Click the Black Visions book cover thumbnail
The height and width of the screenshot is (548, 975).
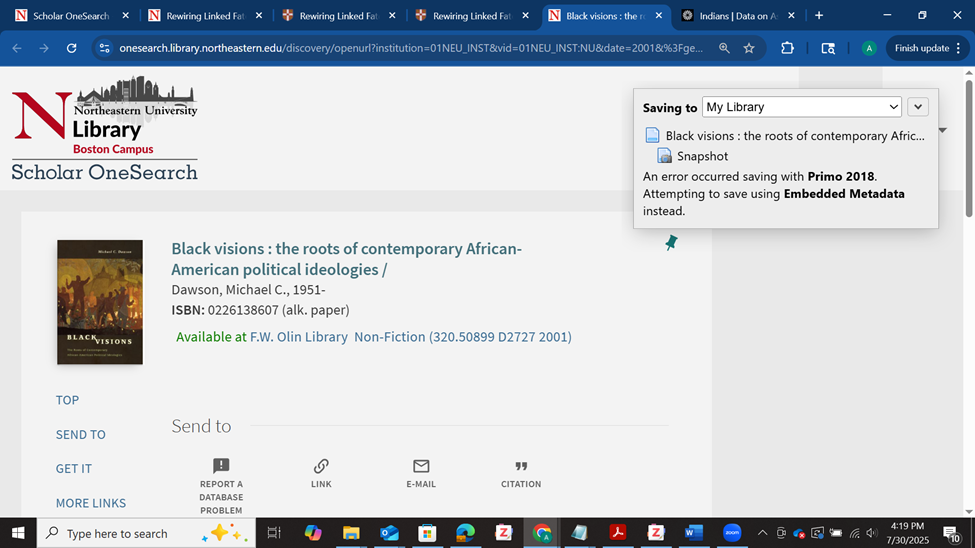99,302
